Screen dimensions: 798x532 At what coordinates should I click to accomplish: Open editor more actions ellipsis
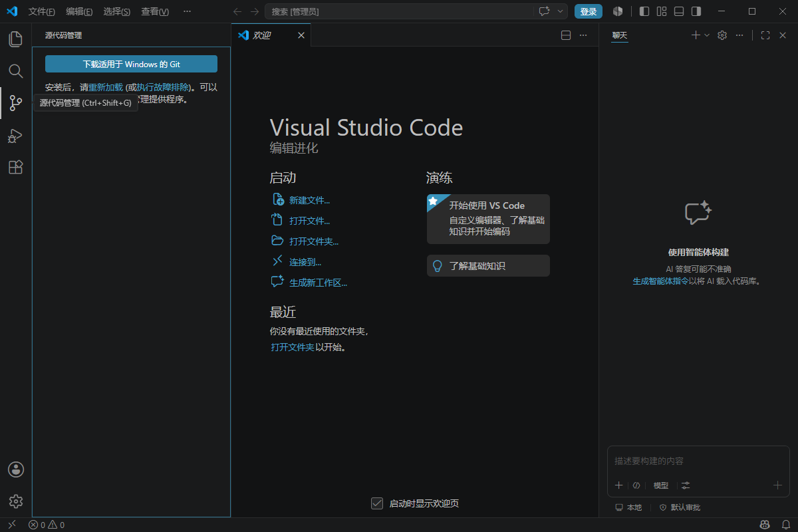[x=583, y=35]
